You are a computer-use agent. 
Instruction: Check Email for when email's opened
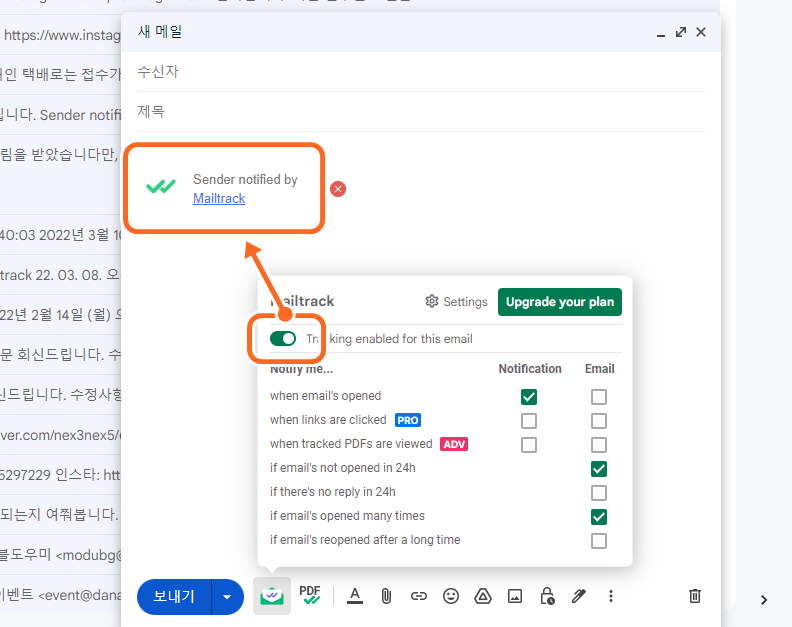[599, 397]
